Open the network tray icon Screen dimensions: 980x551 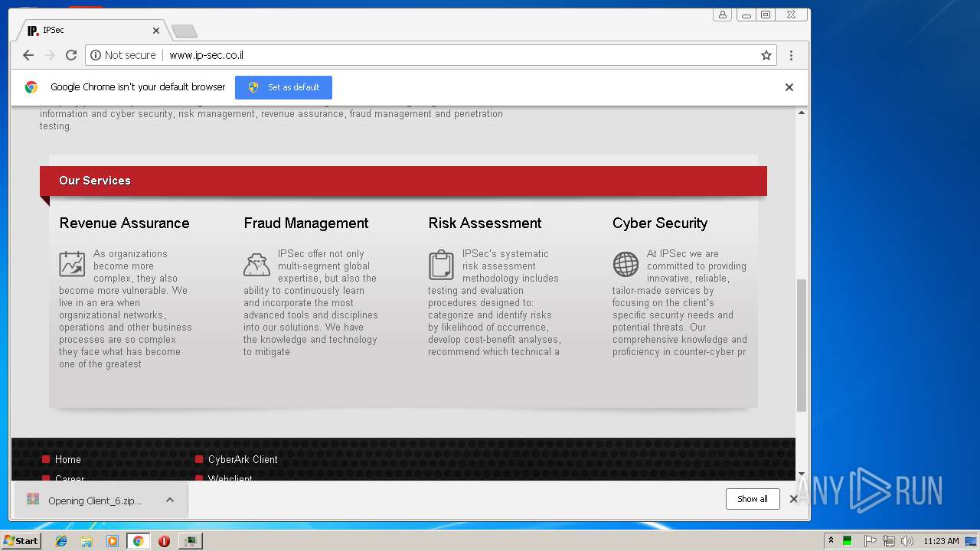click(888, 540)
